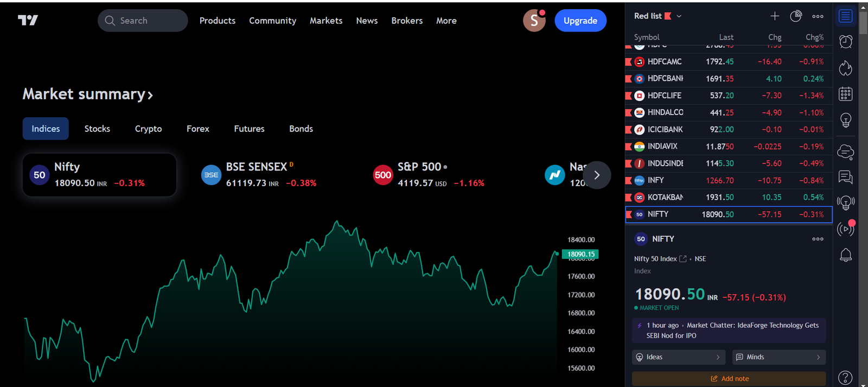Click the 18090.15 chart price label
The height and width of the screenshot is (387, 868).
(x=580, y=254)
